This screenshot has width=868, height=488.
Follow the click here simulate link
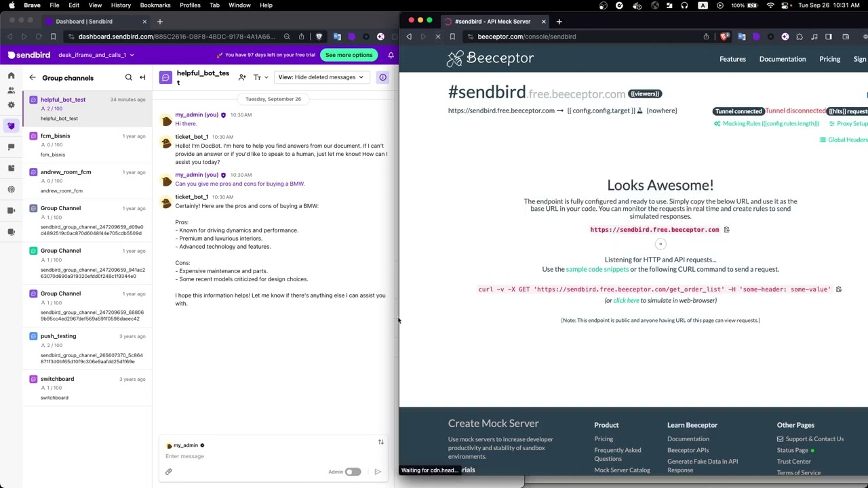coord(626,300)
